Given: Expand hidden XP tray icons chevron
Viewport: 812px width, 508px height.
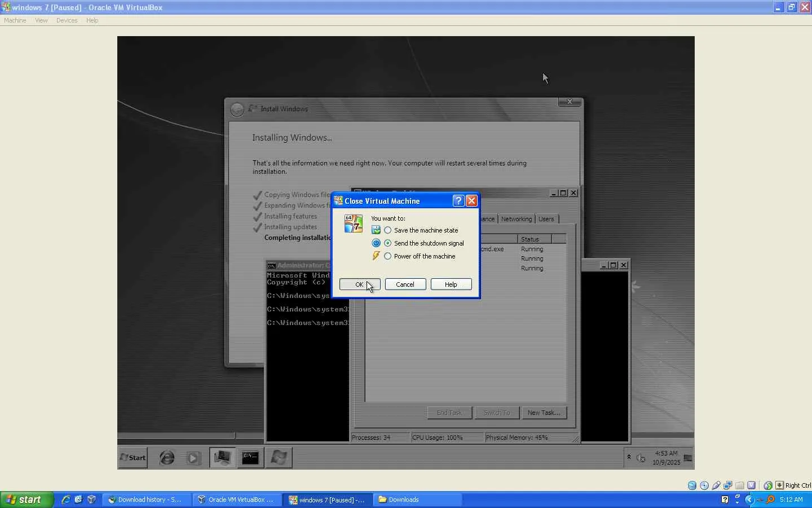Looking at the screenshot, I should (749, 500).
